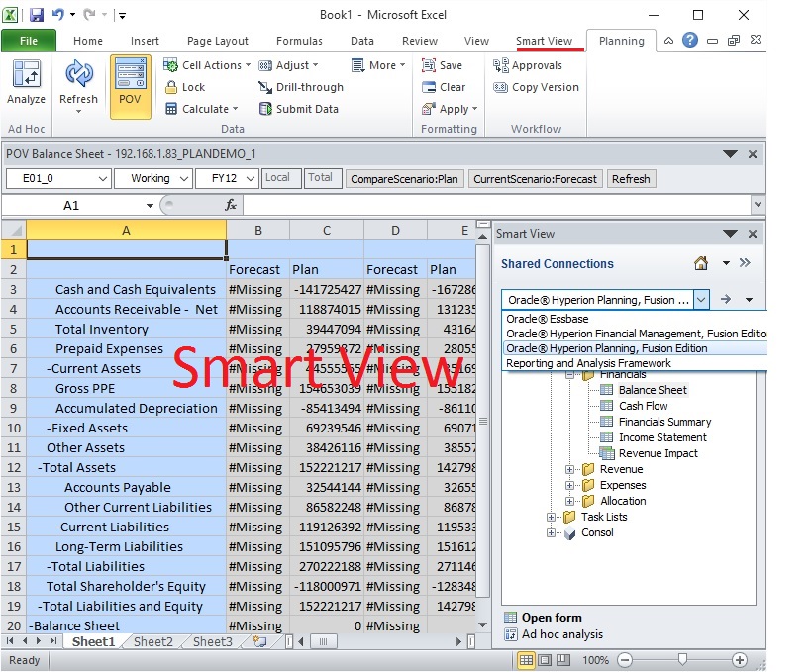Click the Lock icon in the Data group

[170, 87]
